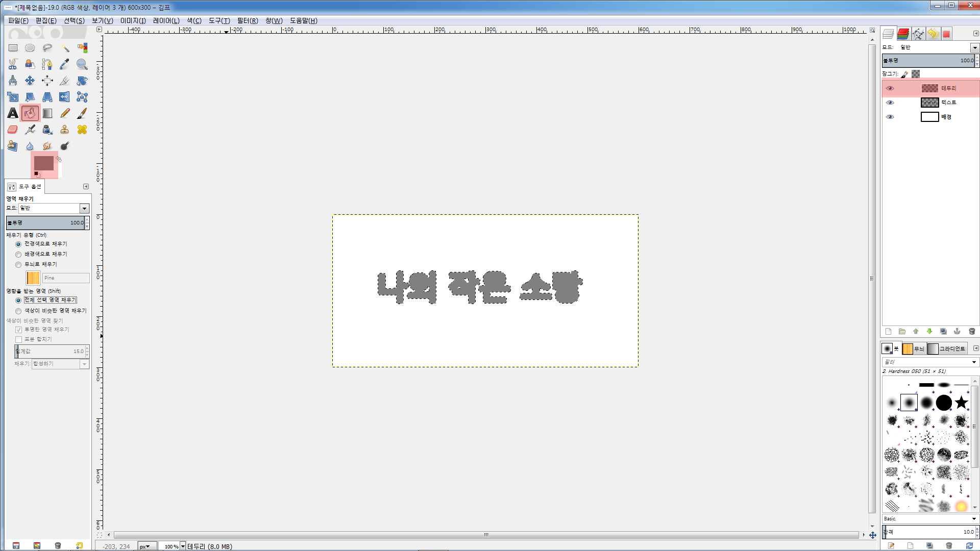The height and width of the screenshot is (551, 980).
Task: Open the unit px dropdown in status bar
Action: (146, 546)
